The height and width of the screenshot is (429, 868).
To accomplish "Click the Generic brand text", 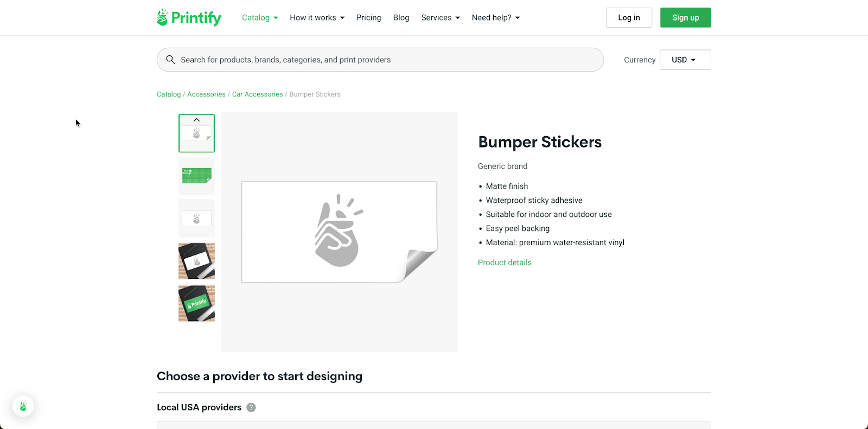I will coord(502,167).
